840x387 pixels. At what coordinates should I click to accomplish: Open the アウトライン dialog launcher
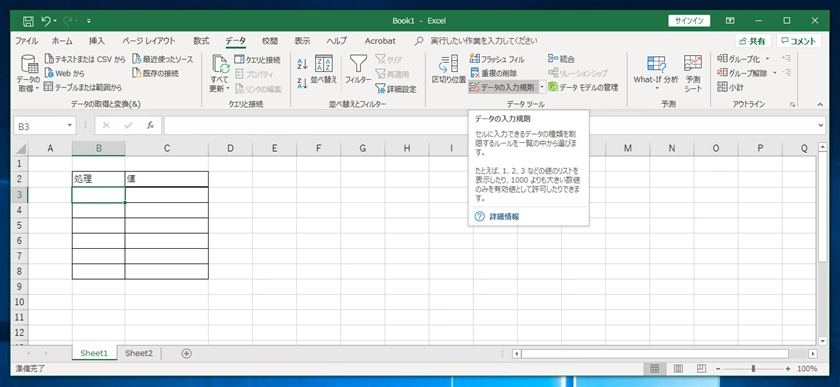[x=792, y=105]
